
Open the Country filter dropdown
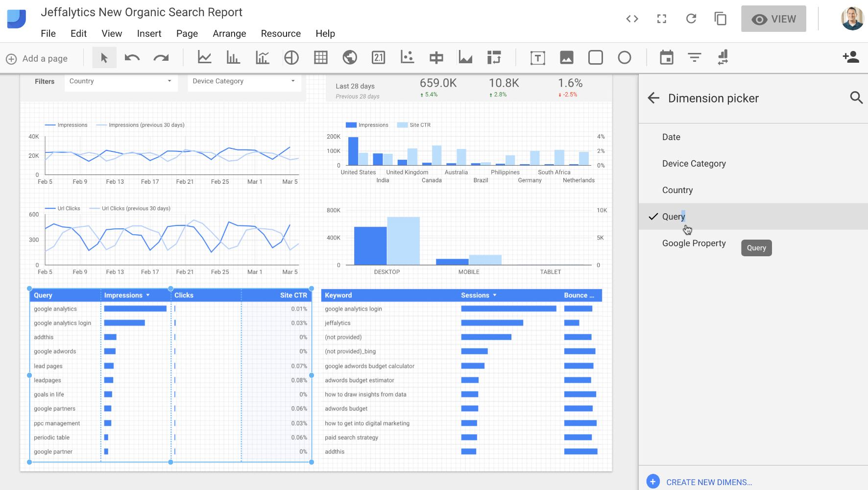[x=121, y=81]
